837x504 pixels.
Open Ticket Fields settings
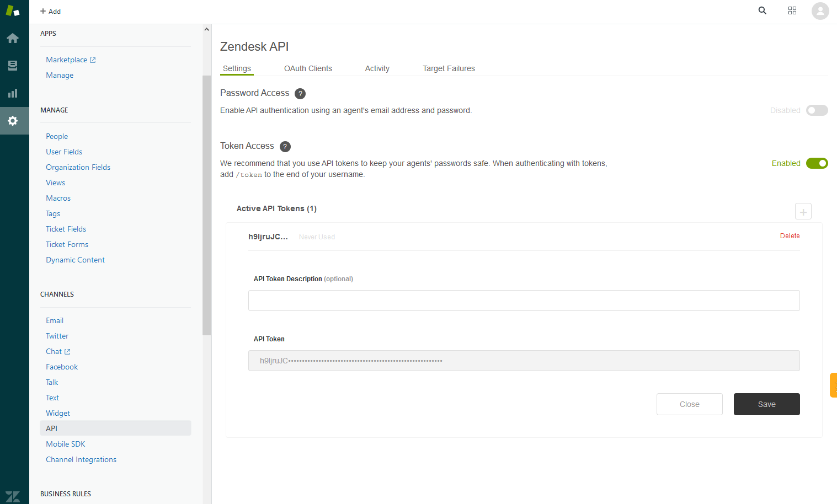66,229
